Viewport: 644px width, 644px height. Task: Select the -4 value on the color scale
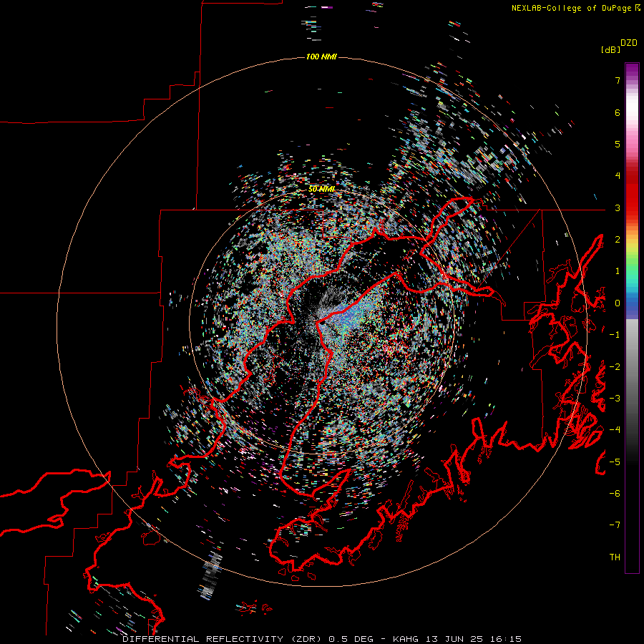615,430
